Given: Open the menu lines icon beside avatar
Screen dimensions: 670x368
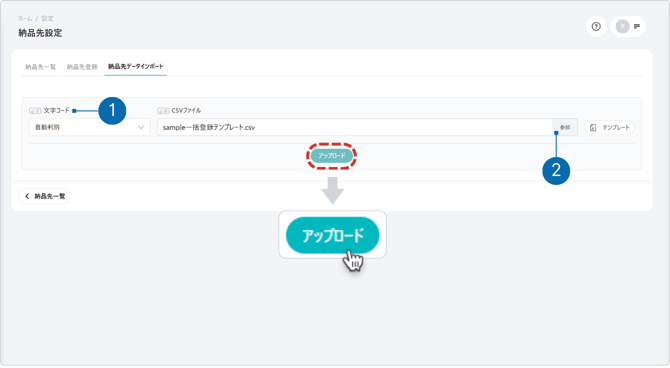Looking at the screenshot, I should coord(637,26).
